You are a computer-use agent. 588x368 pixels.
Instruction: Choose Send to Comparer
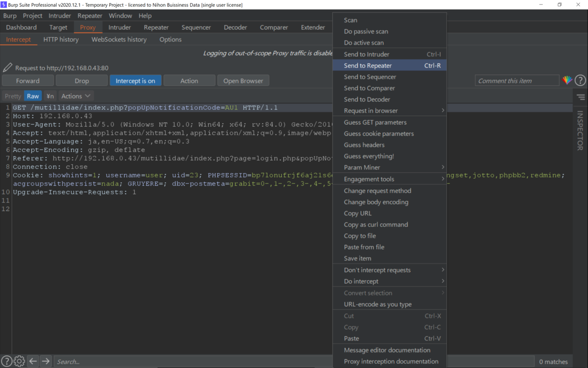[x=390, y=88]
